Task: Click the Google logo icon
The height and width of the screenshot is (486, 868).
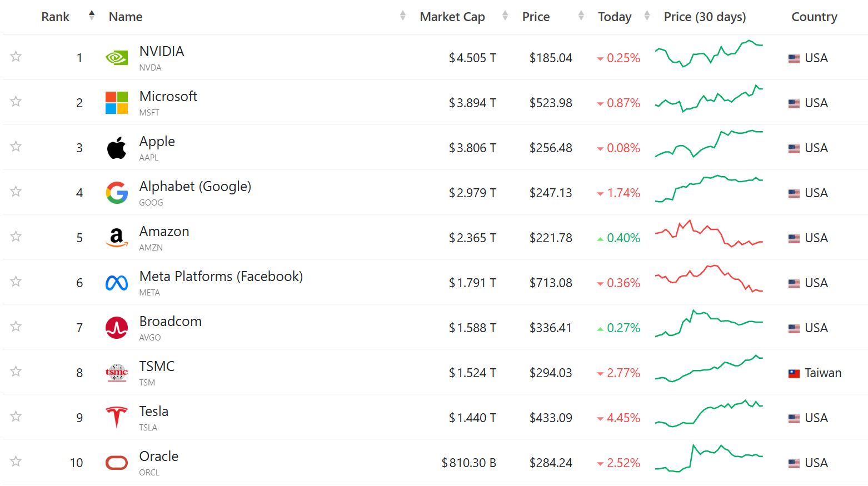Action: pyautogui.click(x=117, y=193)
